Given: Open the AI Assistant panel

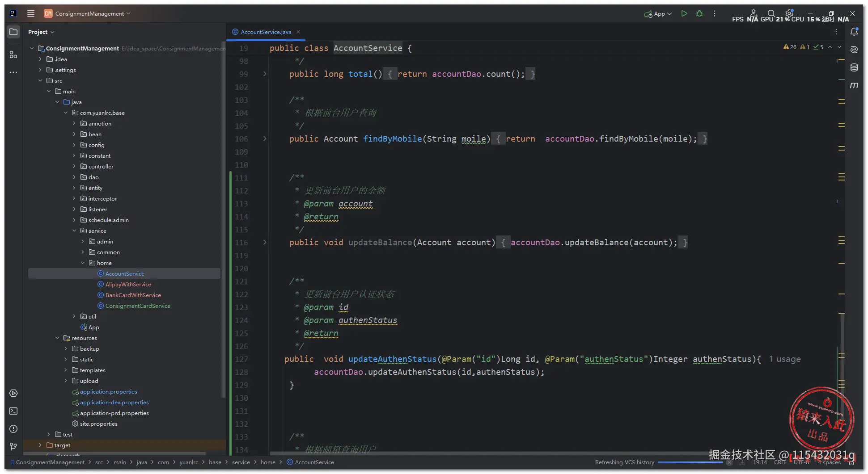Looking at the screenshot, I should click(854, 49).
